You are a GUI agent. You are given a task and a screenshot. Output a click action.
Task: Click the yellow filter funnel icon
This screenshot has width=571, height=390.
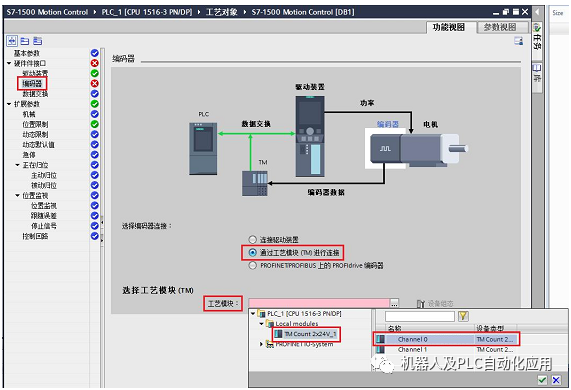click(463, 316)
